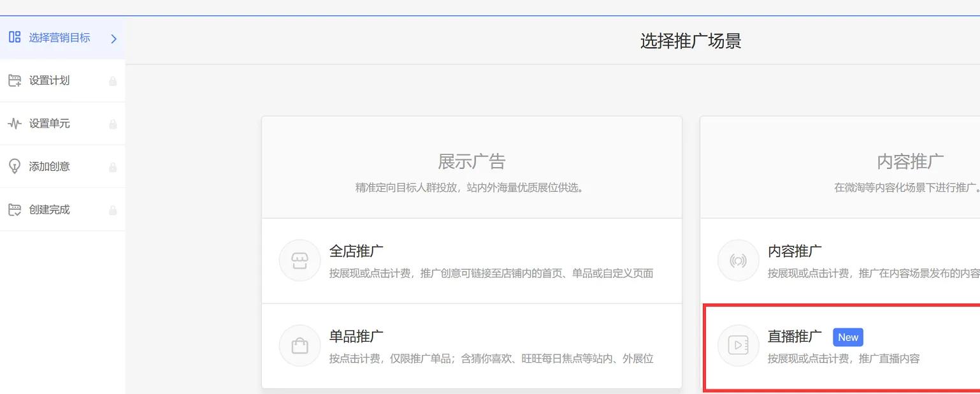This screenshot has height=394, width=980.
Task: Expand the arrow beside 选择营销目标
Action: click(113, 38)
